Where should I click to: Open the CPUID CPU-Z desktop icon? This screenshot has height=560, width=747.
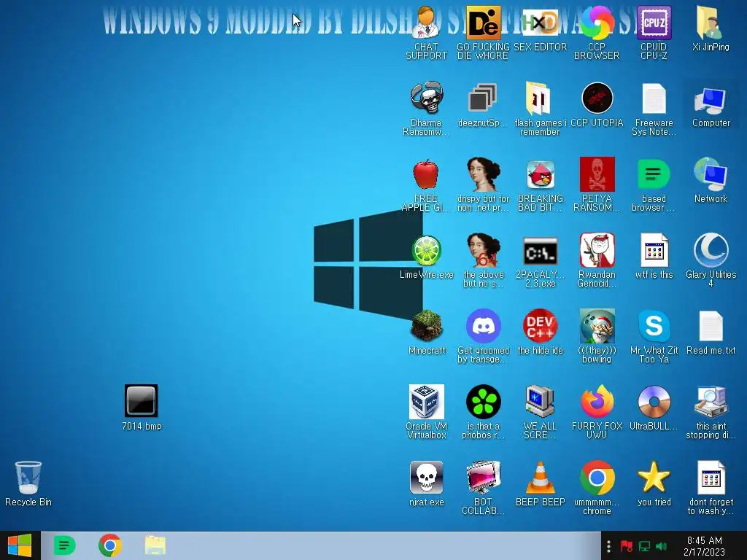click(654, 34)
